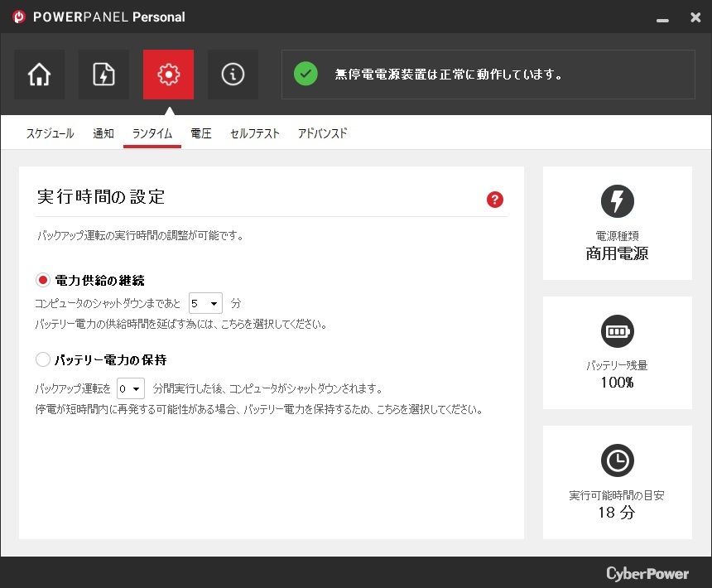Expand the 5 minute shutdown dropdown
This screenshot has width=712, height=588.
[205, 303]
